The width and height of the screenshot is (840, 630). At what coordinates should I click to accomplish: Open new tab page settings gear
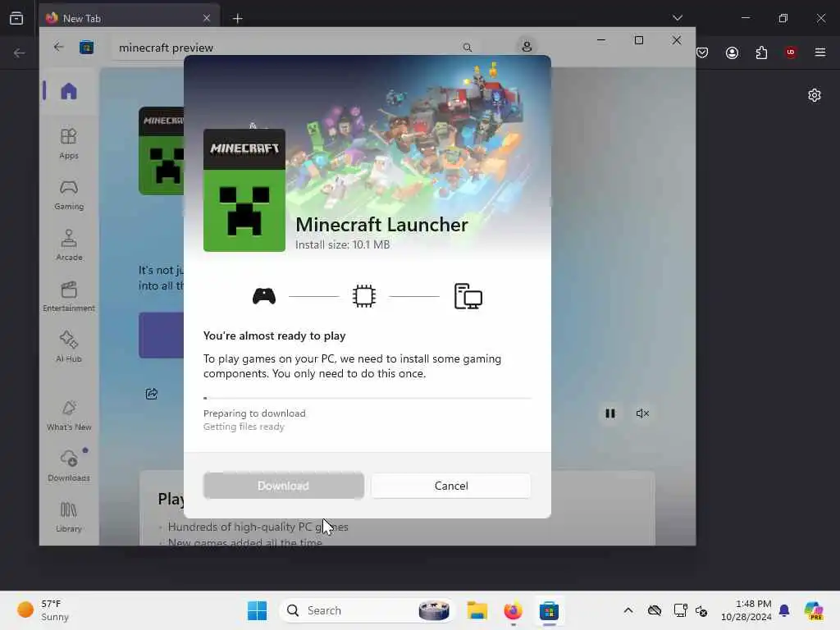(x=815, y=95)
